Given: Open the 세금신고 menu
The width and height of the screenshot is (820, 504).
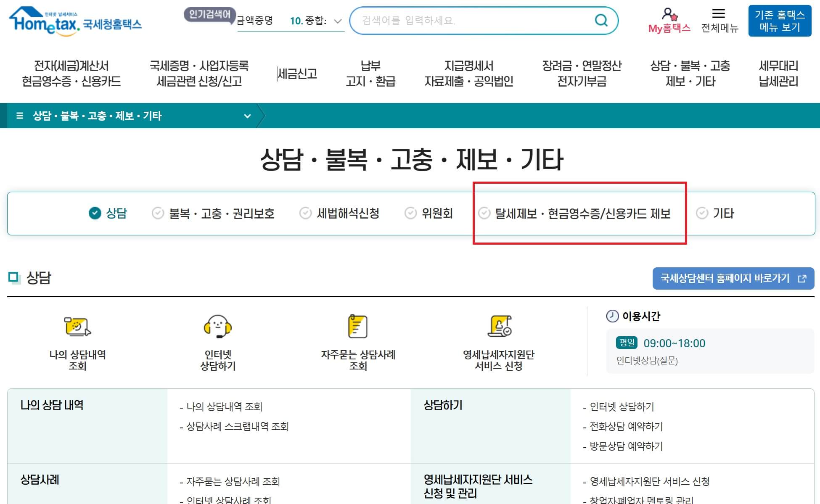Looking at the screenshot, I should tap(298, 73).
